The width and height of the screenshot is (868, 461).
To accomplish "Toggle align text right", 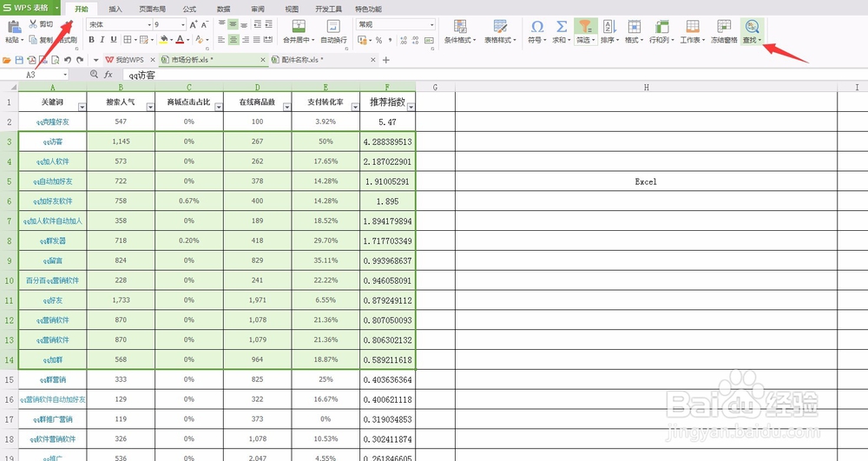I will 245,40.
